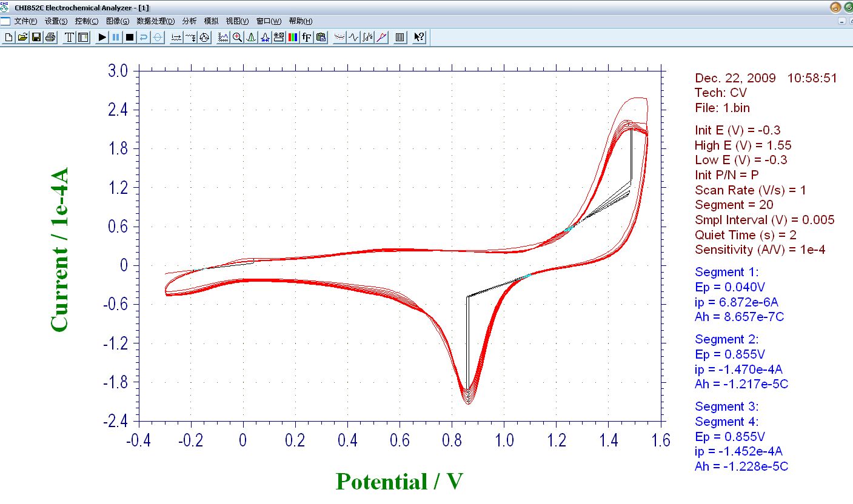This screenshot has width=853, height=504.
Task: Start the experiment with the Run button
Action: (102, 38)
